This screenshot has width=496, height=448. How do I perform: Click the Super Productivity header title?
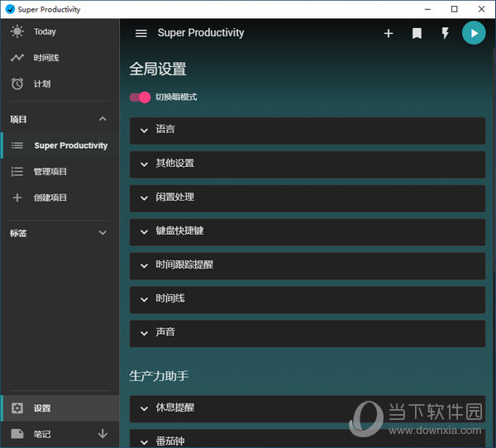pos(201,32)
